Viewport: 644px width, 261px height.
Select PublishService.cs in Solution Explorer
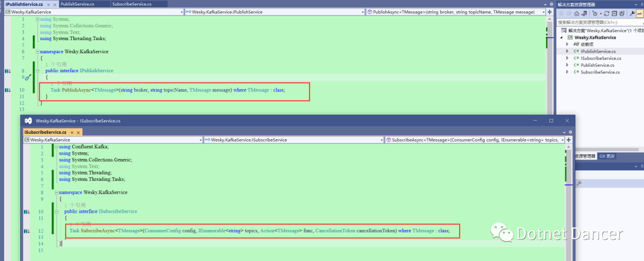coord(597,65)
